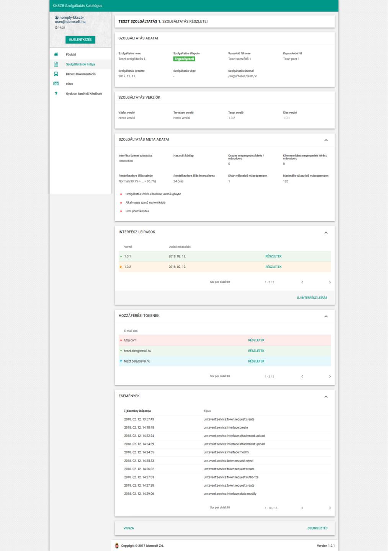The width and height of the screenshot is (392, 551).
Task: Click the blue icon beside teszt.bela@level.hu
Action: (x=121, y=361)
